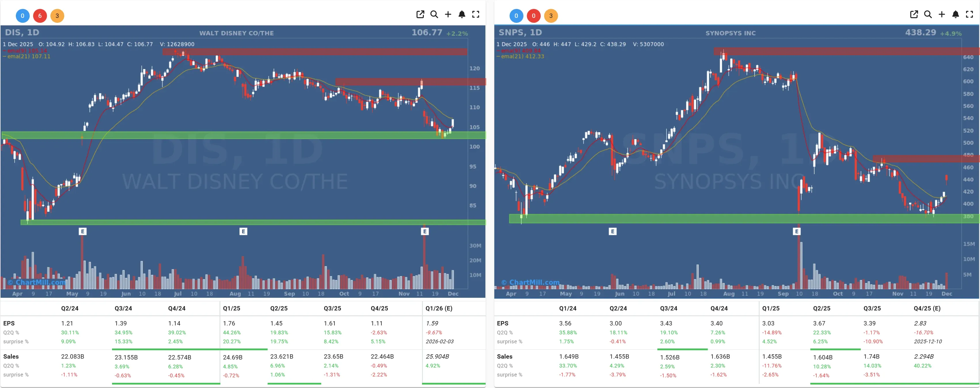
Task: Click SNPS estimated sales 2.294B
Action: (x=924, y=356)
